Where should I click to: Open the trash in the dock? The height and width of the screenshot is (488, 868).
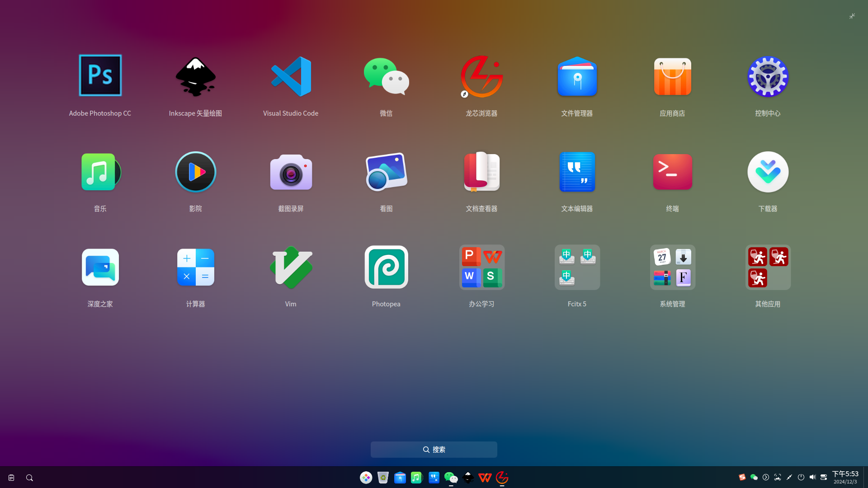point(383,478)
